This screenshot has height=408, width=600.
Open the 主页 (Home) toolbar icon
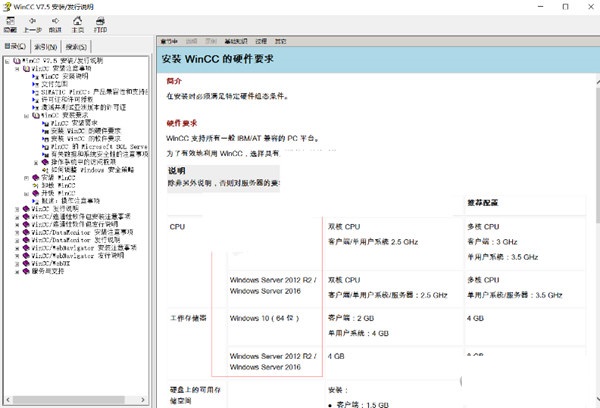point(77,25)
